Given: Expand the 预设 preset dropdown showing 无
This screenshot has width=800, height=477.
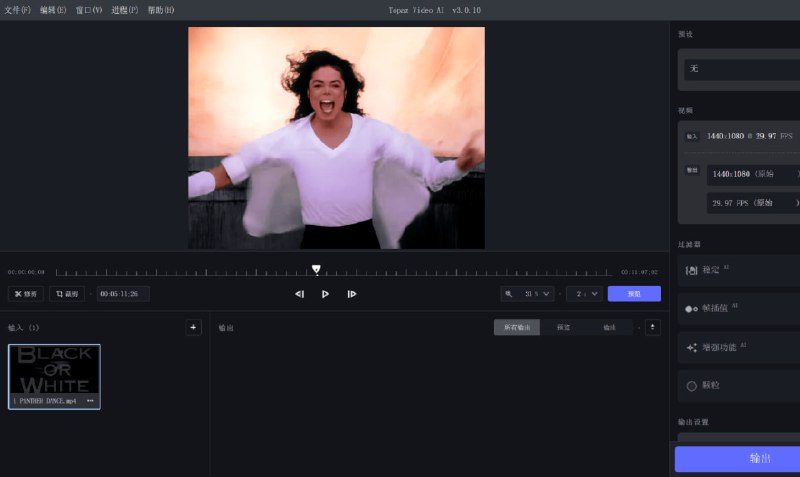Looking at the screenshot, I should click(740, 69).
